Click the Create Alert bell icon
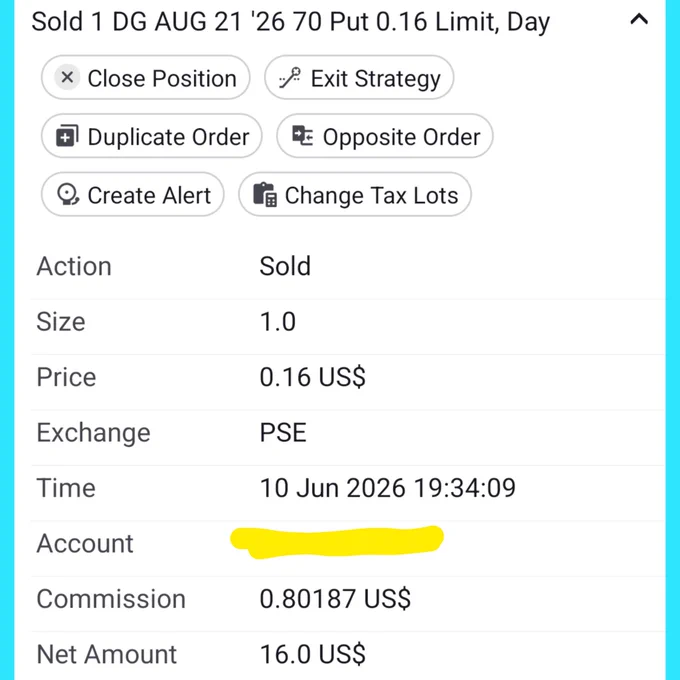Image resolution: width=680 pixels, height=680 pixels. click(x=68, y=195)
